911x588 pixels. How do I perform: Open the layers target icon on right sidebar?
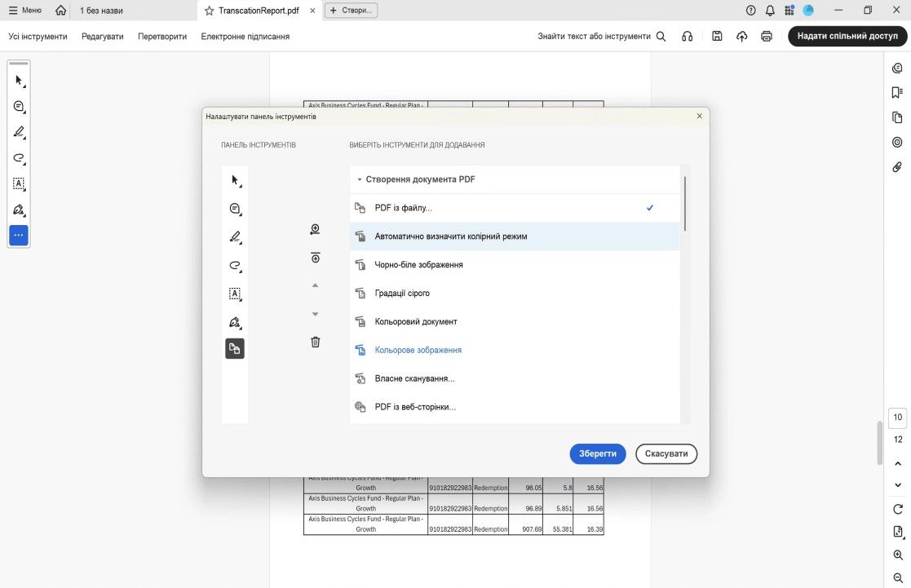897,143
